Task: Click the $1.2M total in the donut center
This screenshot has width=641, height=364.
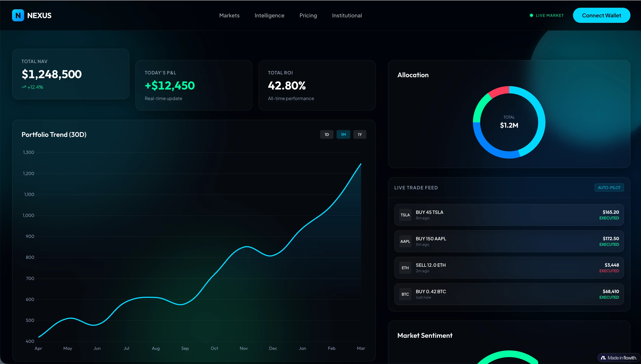Action: [x=509, y=125]
